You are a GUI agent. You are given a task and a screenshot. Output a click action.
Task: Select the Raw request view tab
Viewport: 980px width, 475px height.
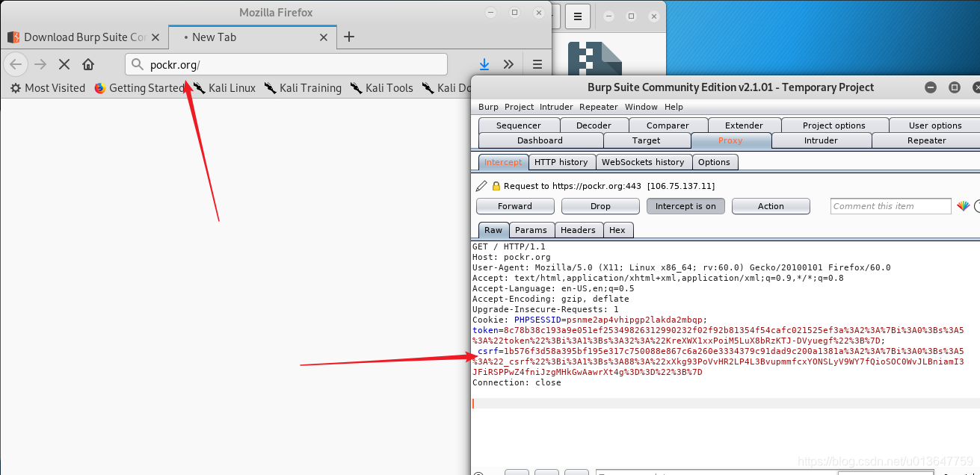pyautogui.click(x=493, y=230)
